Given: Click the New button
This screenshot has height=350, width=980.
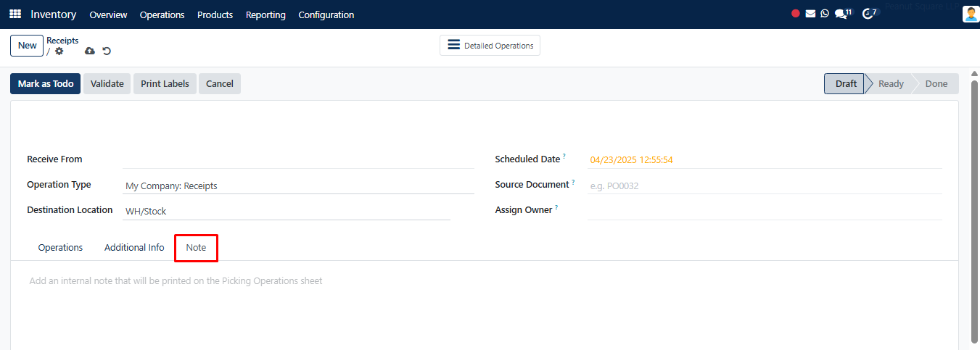Looking at the screenshot, I should coord(27,45).
